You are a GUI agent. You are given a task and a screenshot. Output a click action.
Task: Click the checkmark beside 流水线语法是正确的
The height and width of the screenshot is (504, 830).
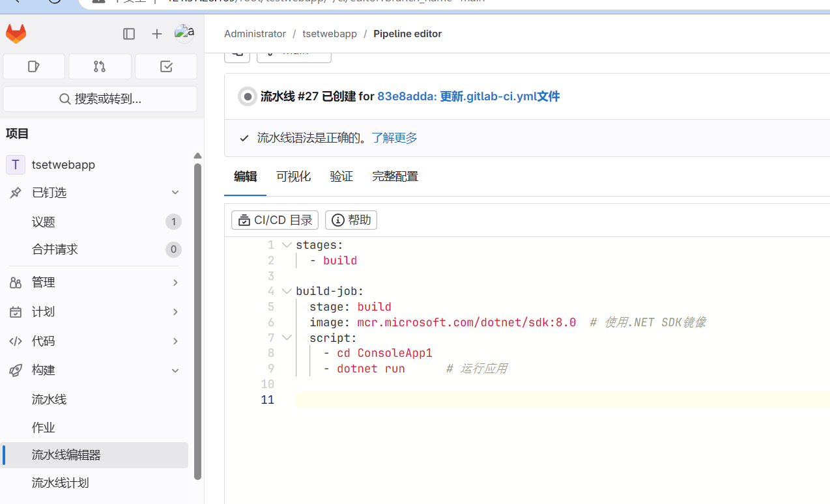pos(244,138)
